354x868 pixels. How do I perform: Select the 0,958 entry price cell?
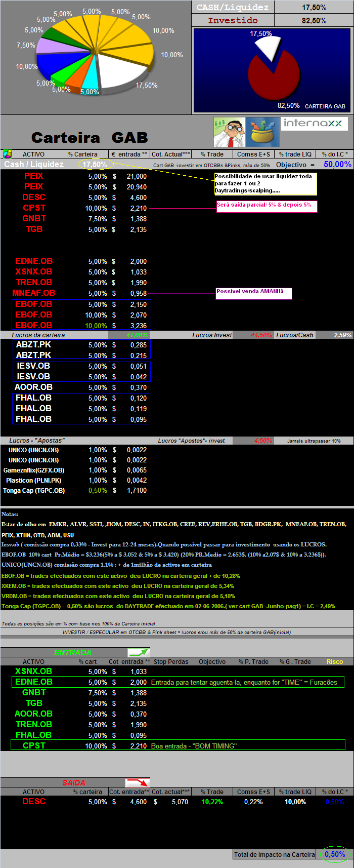(x=139, y=293)
